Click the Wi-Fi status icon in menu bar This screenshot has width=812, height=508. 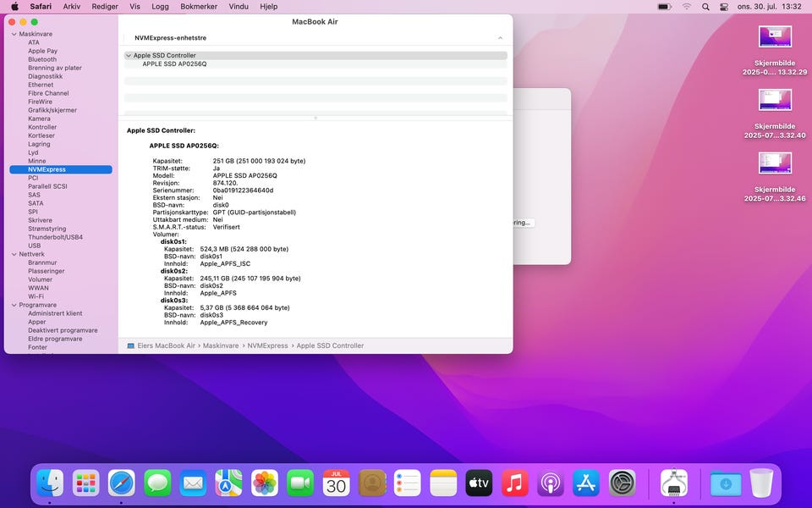pos(687,6)
